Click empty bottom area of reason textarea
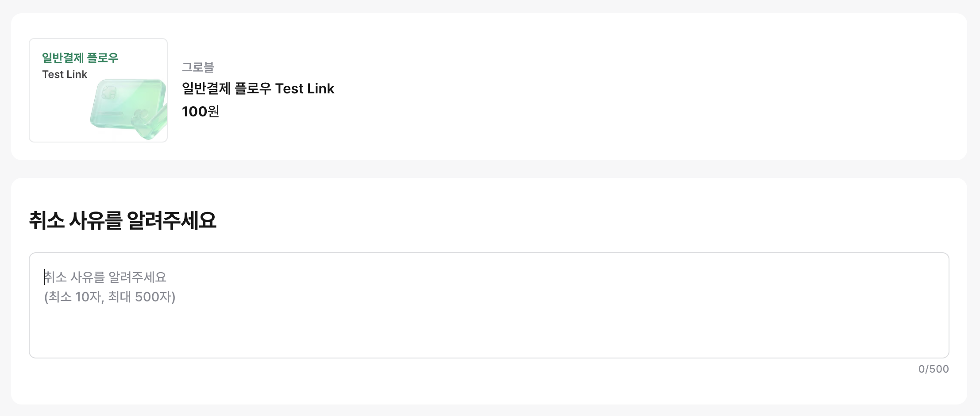Viewport: 980px width, 416px height. 489,336
